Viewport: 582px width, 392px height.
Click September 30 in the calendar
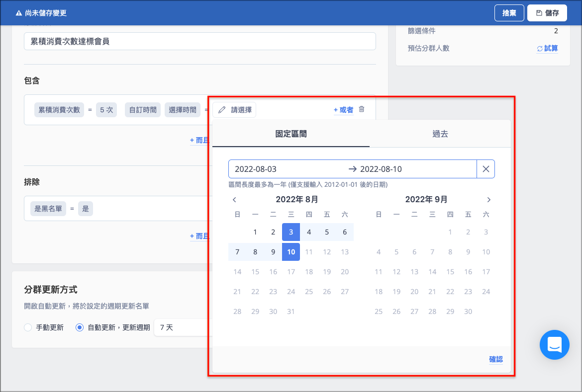click(x=468, y=312)
